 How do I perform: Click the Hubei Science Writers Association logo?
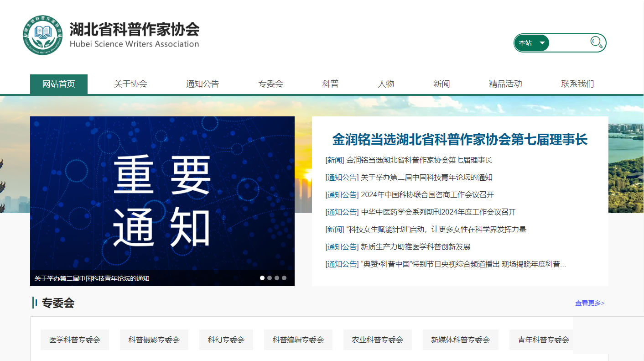pos(111,35)
